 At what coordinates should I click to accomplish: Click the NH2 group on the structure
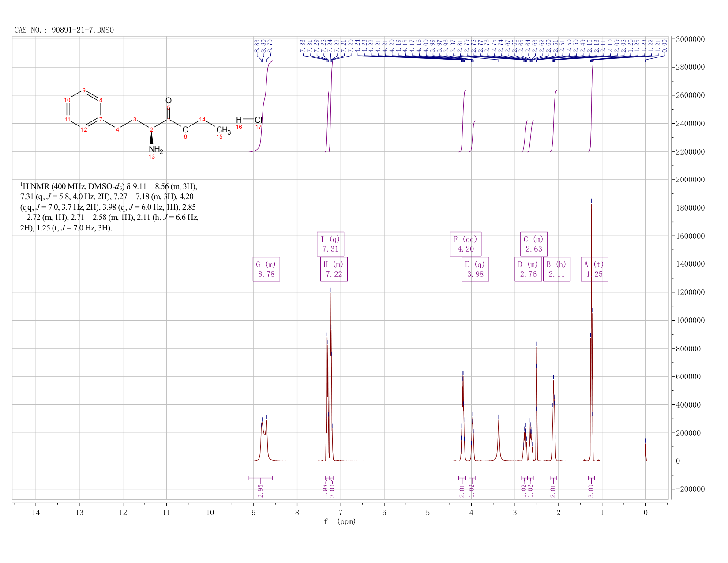155,150
